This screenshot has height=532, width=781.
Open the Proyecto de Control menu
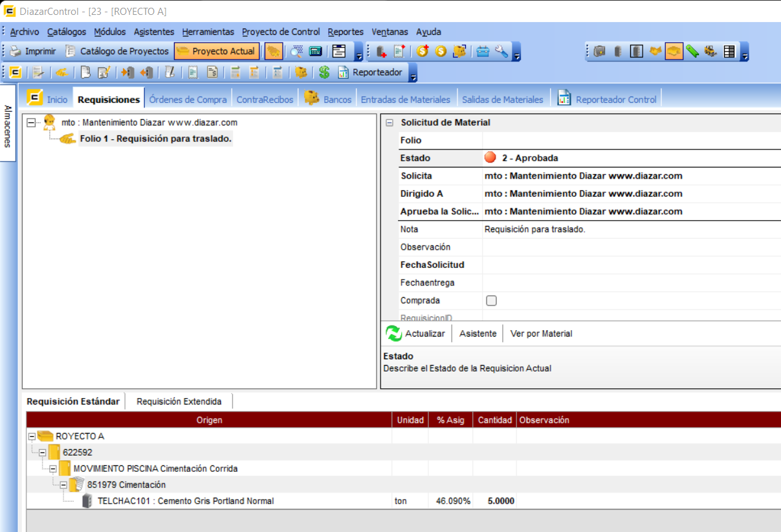click(281, 32)
